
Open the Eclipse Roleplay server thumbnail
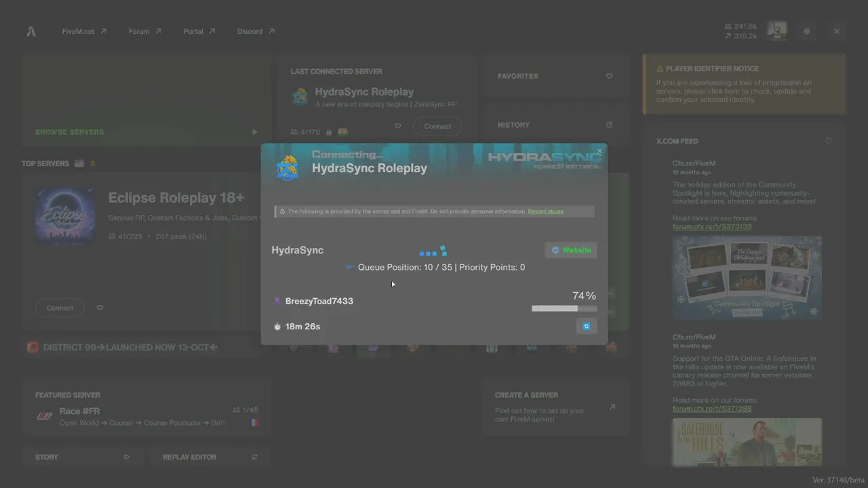click(65, 216)
